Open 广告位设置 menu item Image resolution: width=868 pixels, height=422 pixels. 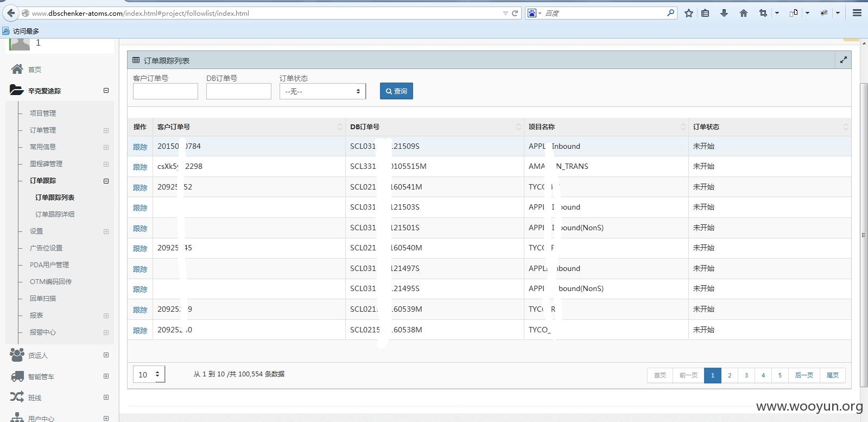tap(46, 248)
